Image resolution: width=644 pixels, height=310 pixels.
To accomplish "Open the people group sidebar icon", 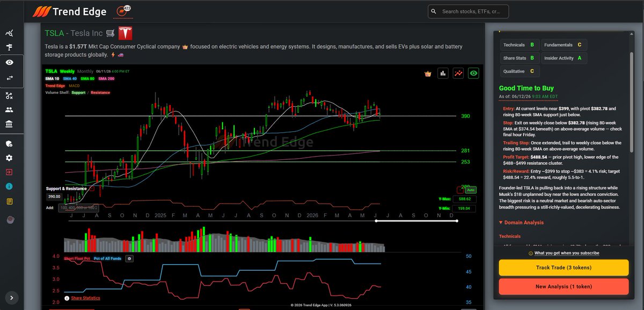I will (x=9, y=110).
